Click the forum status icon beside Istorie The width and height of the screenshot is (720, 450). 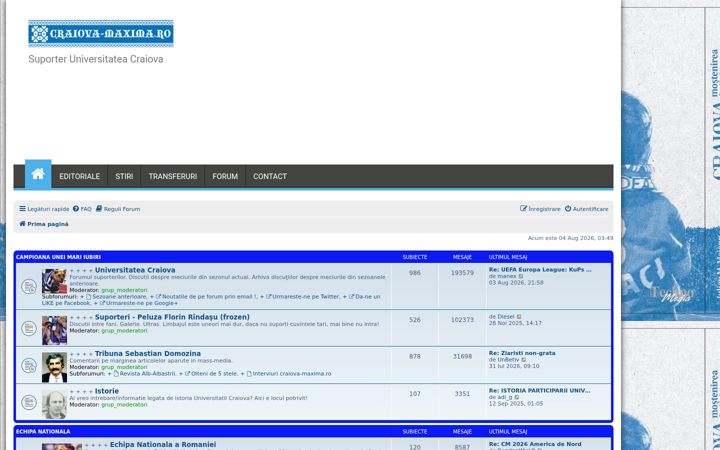click(29, 402)
